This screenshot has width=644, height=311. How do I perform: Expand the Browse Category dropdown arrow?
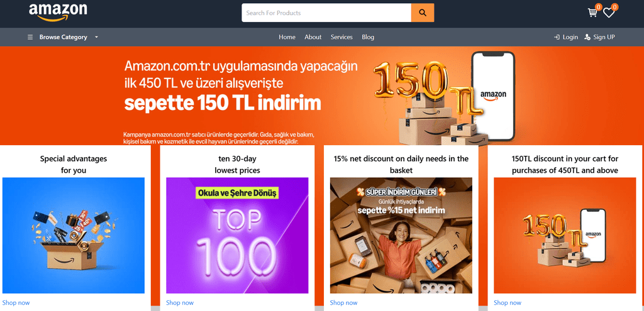tap(96, 37)
